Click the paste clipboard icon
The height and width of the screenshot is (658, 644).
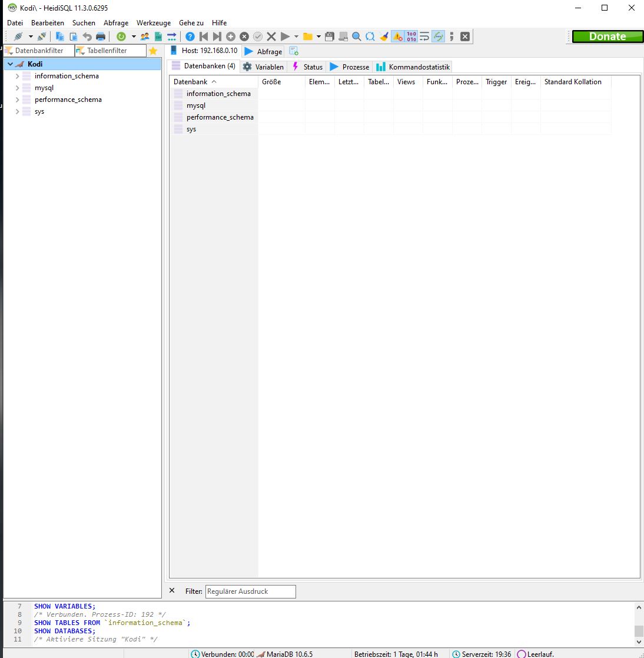coord(73,37)
